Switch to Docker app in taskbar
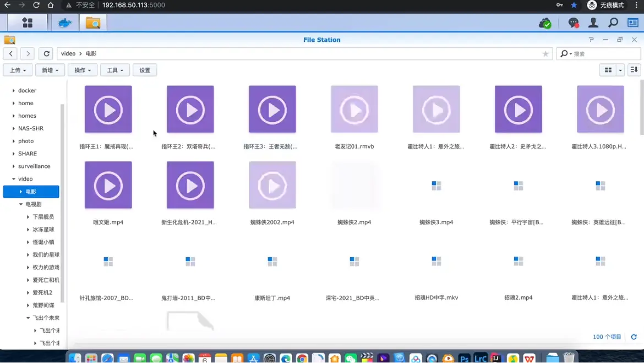Image resolution: width=644 pixels, height=363 pixels. coord(65,23)
